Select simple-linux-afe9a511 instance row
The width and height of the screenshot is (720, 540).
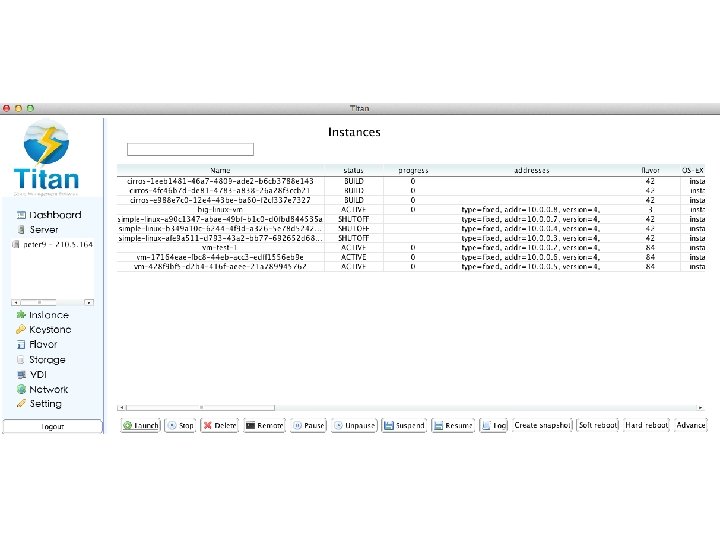coord(411,238)
